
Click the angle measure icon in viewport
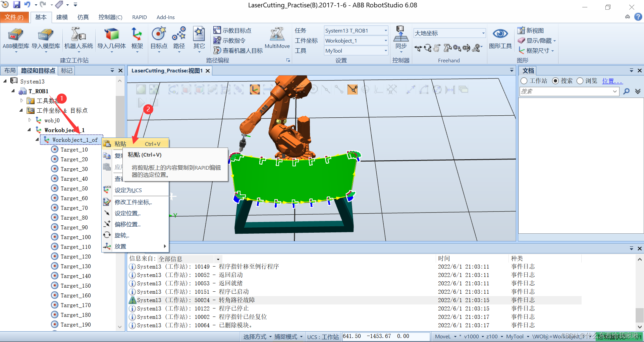pyautogui.click(x=424, y=89)
